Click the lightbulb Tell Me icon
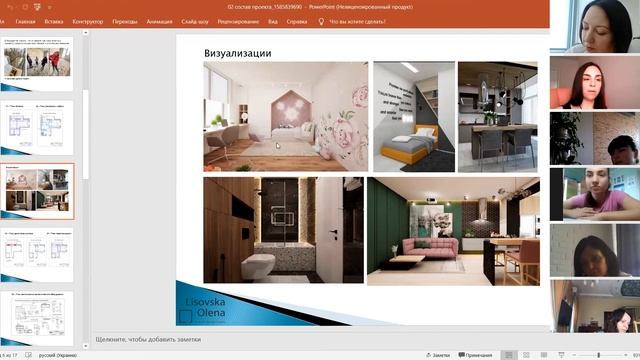This screenshot has width=640, height=360. [x=321, y=22]
